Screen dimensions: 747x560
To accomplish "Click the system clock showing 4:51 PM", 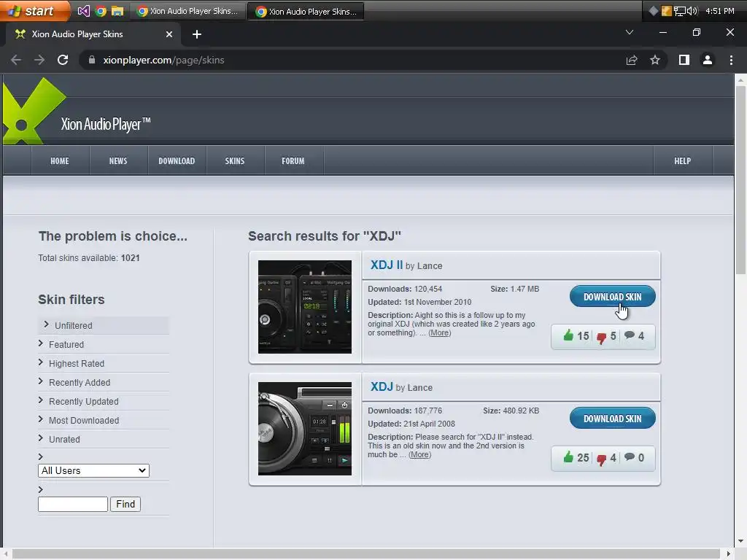I will click(719, 11).
